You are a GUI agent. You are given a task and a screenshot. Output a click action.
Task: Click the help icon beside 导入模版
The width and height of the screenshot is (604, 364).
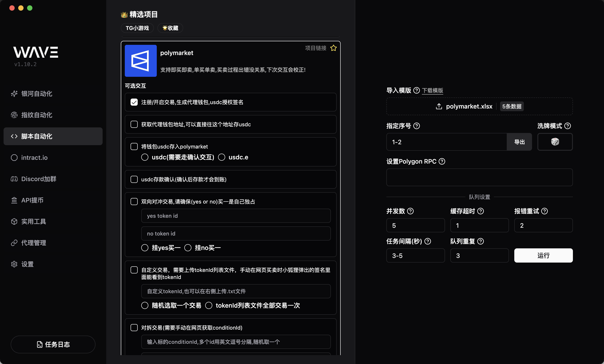pos(417,90)
